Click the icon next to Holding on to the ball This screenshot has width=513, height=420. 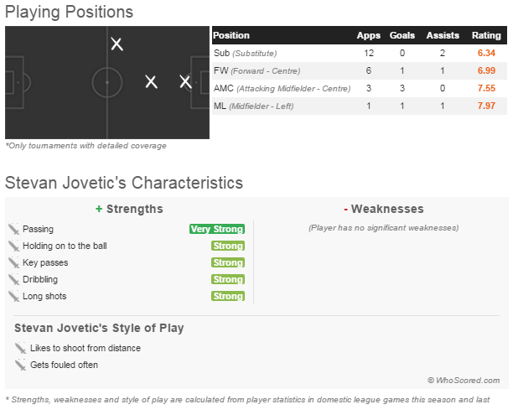[13, 246]
